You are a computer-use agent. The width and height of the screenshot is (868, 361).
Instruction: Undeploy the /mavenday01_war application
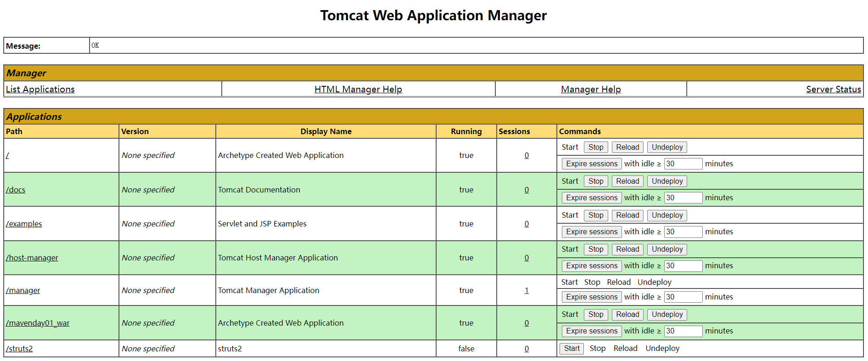point(667,314)
